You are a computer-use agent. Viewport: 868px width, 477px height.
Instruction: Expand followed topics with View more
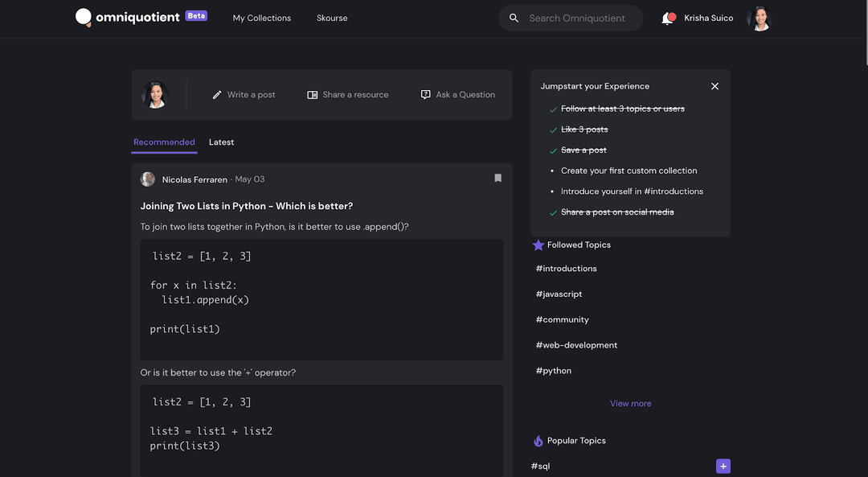631,403
